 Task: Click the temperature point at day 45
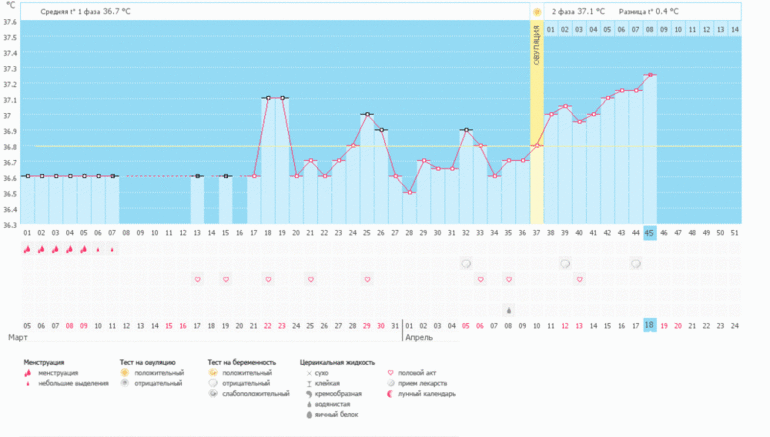650,75
